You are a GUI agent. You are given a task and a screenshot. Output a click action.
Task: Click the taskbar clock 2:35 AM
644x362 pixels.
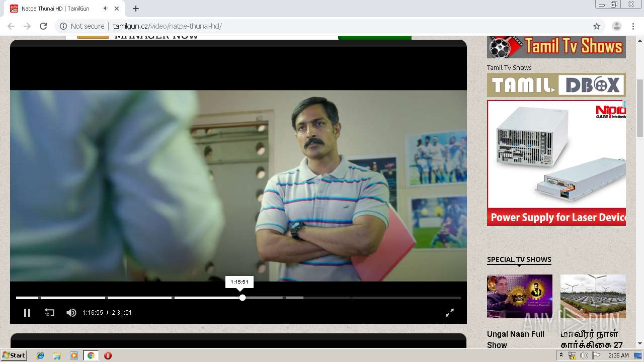(x=618, y=355)
